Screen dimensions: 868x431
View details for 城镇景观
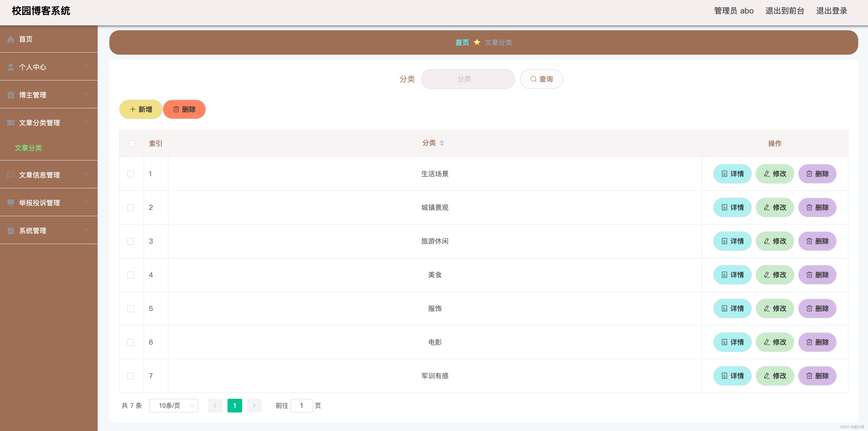pos(732,207)
